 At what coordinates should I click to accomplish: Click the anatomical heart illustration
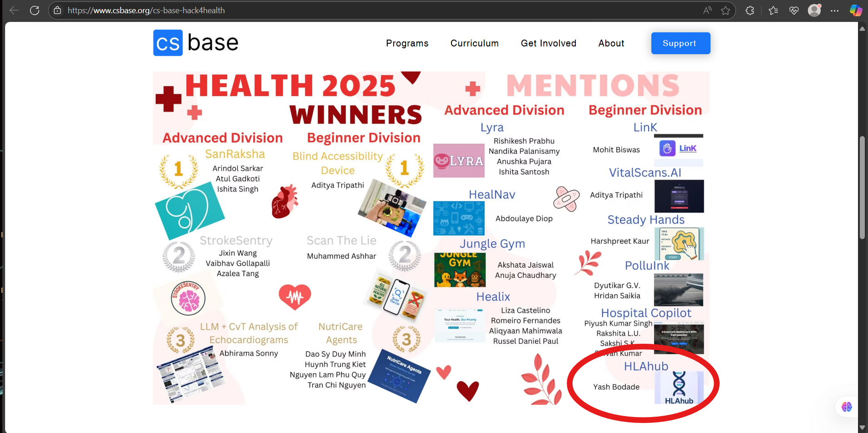click(x=285, y=201)
